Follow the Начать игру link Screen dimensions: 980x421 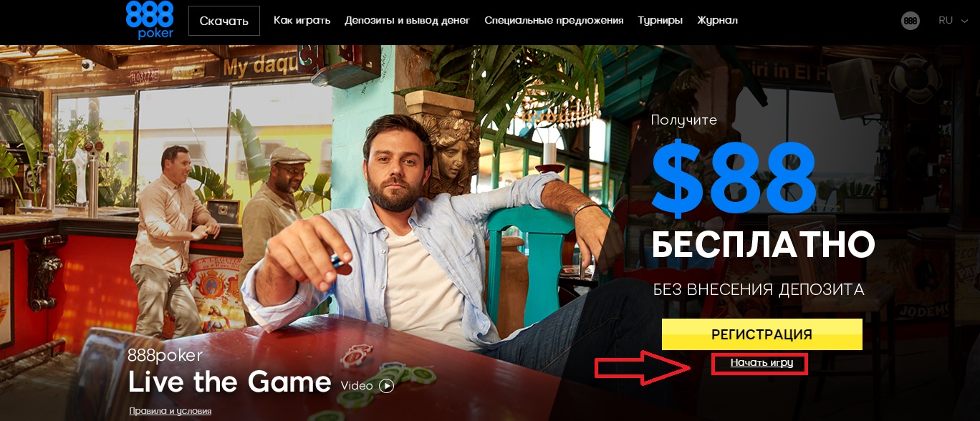coord(762,363)
